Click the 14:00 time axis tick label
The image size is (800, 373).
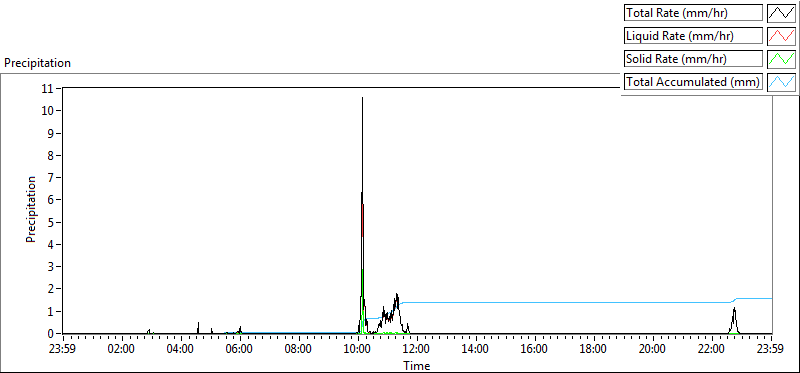coord(476,350)
